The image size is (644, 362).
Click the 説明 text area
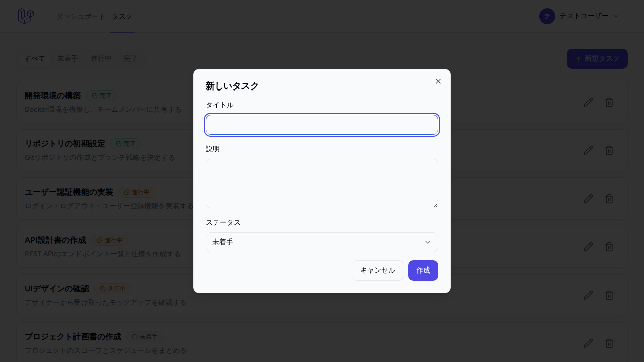[x=322, y=184]
